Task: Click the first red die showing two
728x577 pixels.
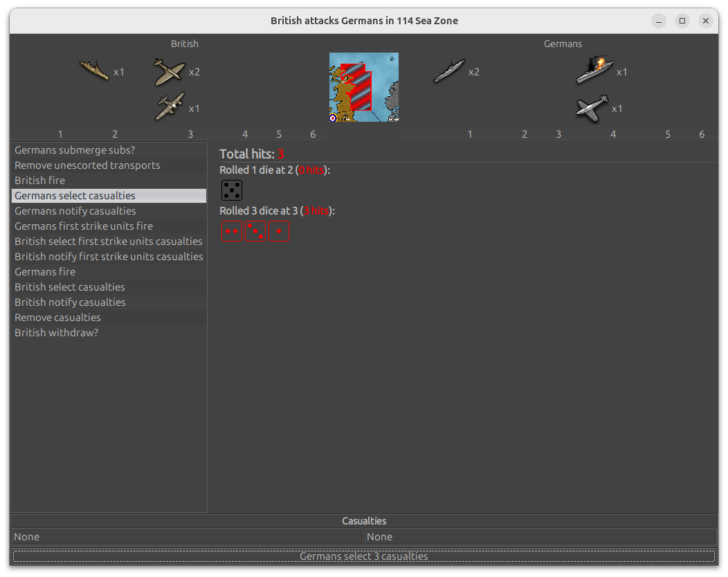Action: pos(232,231)
